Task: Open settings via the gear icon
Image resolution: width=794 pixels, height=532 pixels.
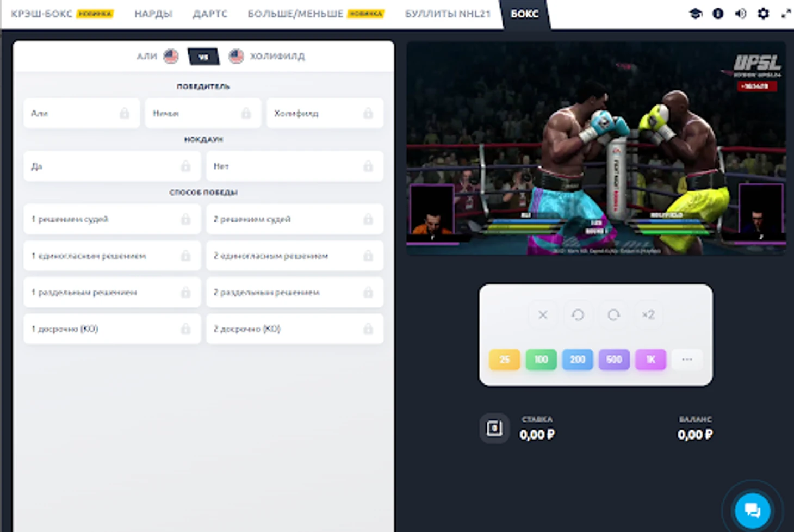Action: coord(764,14)
